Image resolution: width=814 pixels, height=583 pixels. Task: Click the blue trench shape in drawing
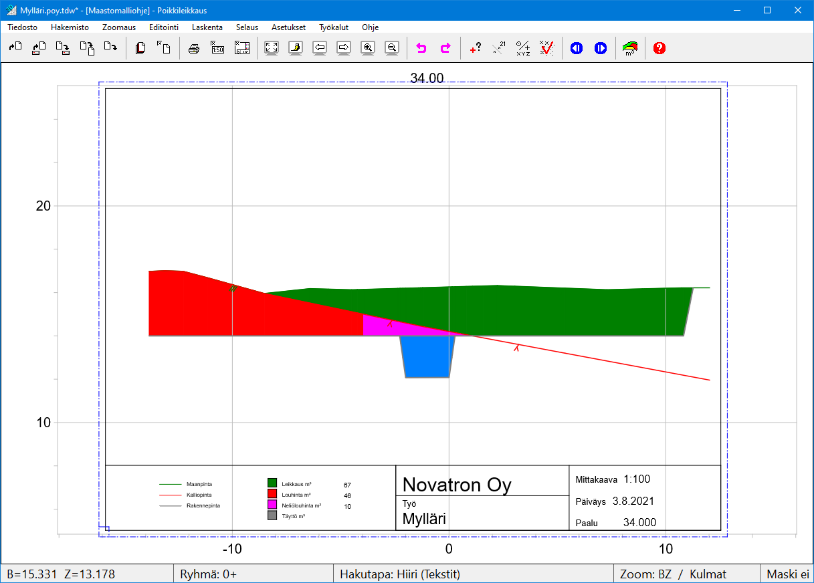pyautogui.click(x=427, y=356)
